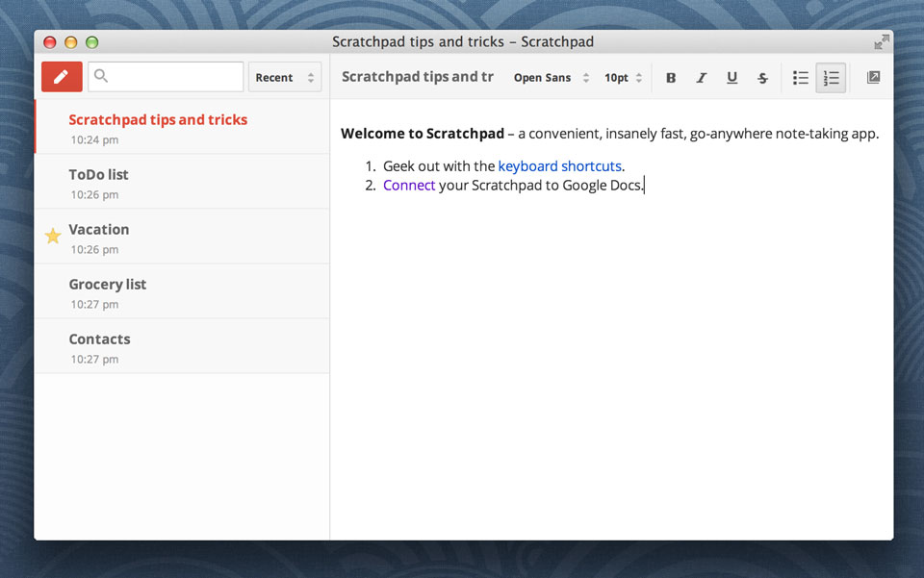Enable bulleted list formatting
The image size is (924, 578).
(800, 78)
